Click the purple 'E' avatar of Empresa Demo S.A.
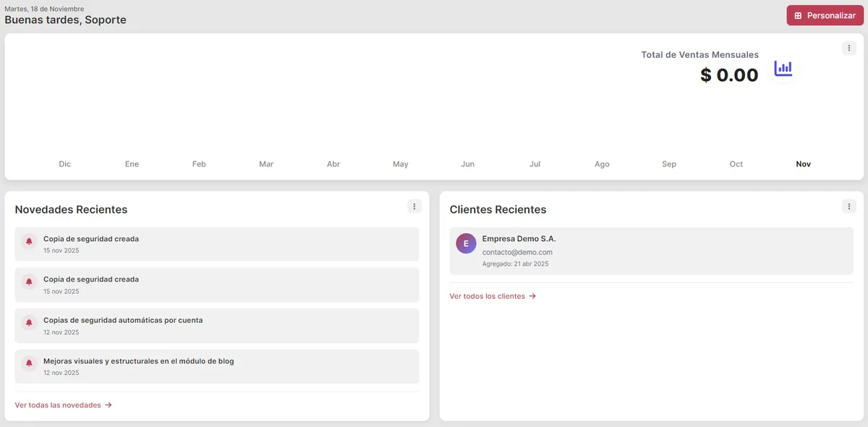Viewport: 868px width, 427px height. pyautogui.click(x=465, y=243)
